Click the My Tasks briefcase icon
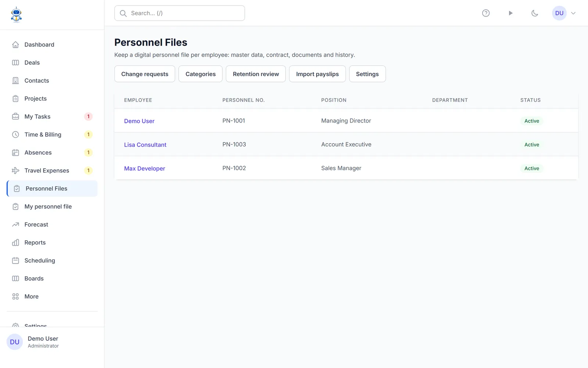Image resolution: width=588 pixels, height=368 pixels. click(x=15, y=117)
